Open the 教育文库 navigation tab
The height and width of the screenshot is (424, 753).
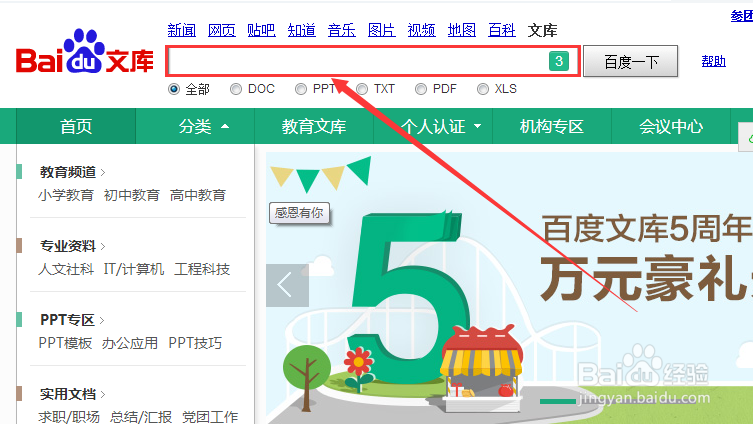[x=314, y=126]
